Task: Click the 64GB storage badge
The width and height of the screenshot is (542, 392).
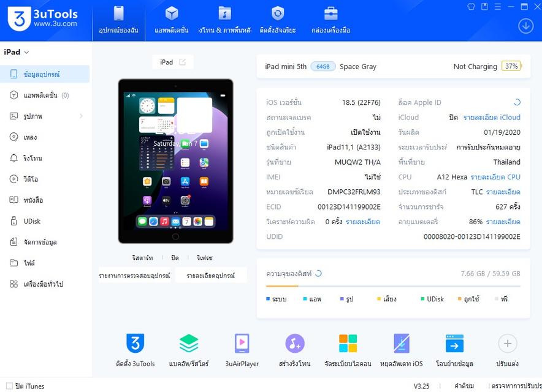Action: pos(323,66)
